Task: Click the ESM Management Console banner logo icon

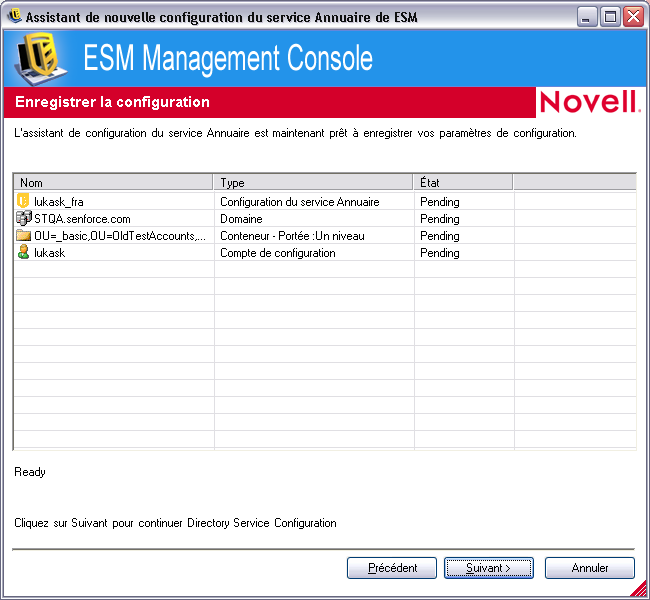Action: [x=41, y=58]
